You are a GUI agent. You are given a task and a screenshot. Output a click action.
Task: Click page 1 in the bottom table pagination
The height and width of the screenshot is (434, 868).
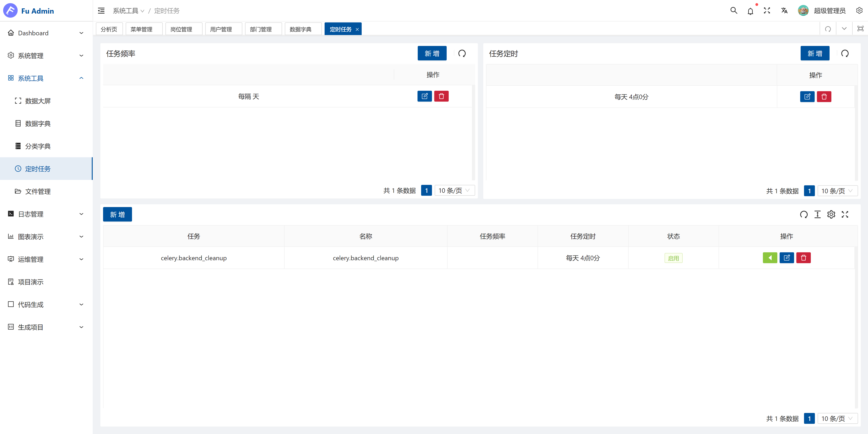pyautogui.click(x=809, y=418)
